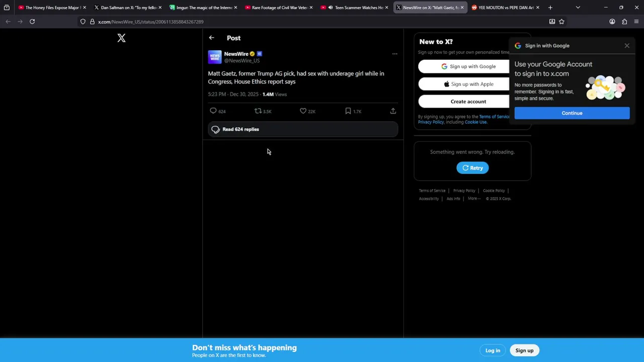This screenshot has width=644, height=362.
Task: Open NewsWire profile avatar
Action: pyautogui.click(x=215, y=57)
